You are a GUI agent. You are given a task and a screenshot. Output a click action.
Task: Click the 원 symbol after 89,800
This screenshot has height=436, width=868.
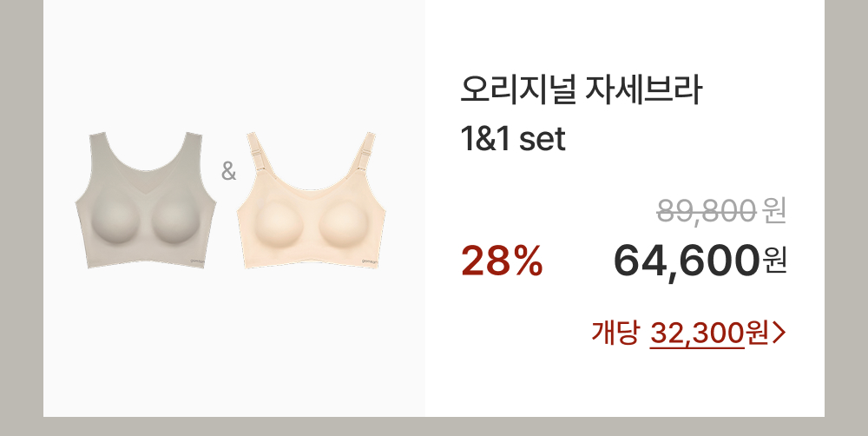[774, 212]
